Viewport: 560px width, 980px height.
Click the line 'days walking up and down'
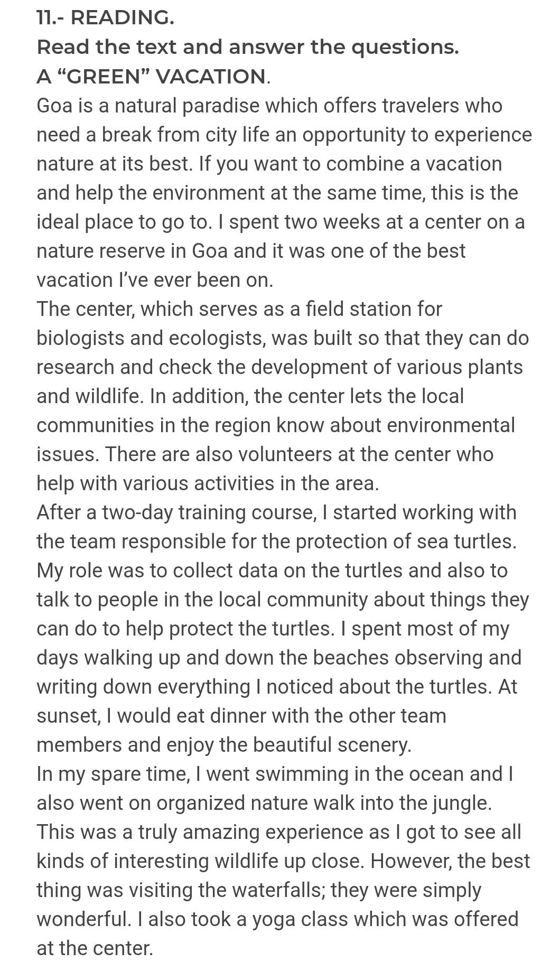click(x=279, y=658)
